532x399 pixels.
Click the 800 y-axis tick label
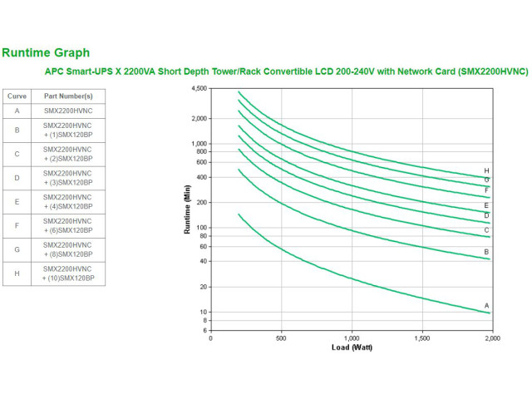pyautogui.click(x=202, y=151)
